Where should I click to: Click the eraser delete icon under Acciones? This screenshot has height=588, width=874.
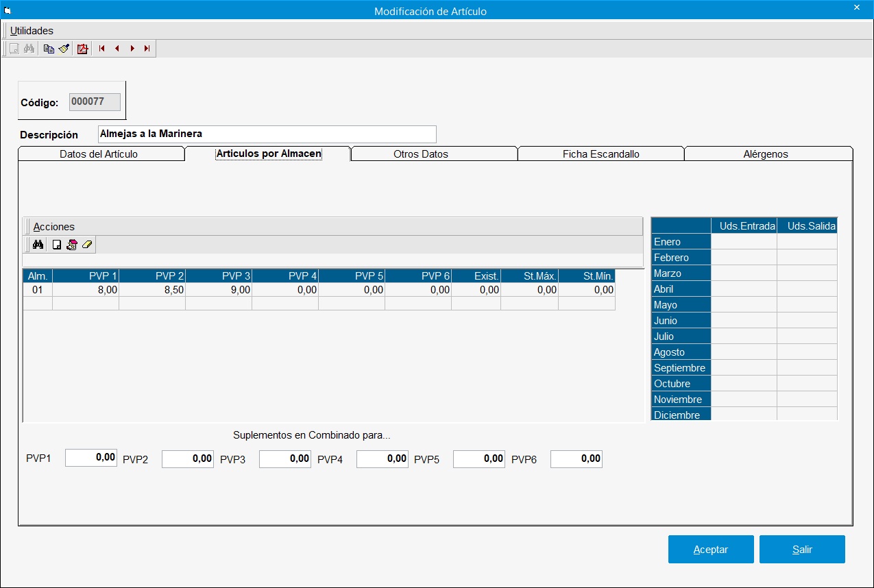86,245
